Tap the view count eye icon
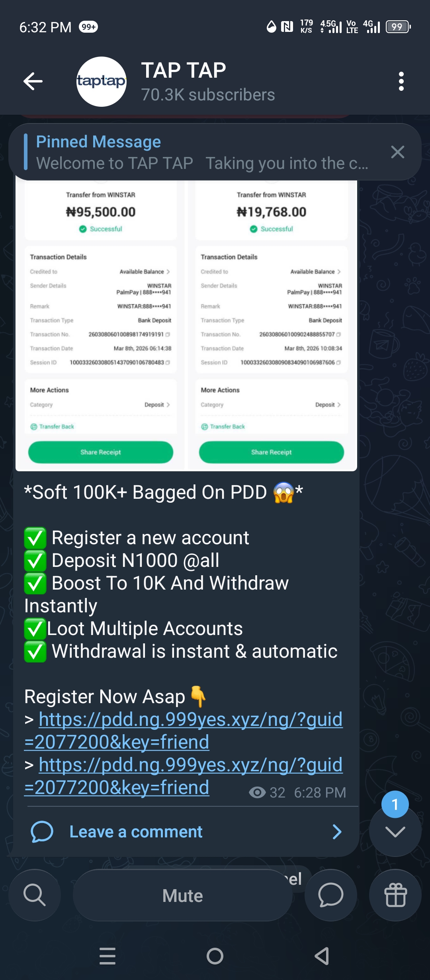 point(257,792)
